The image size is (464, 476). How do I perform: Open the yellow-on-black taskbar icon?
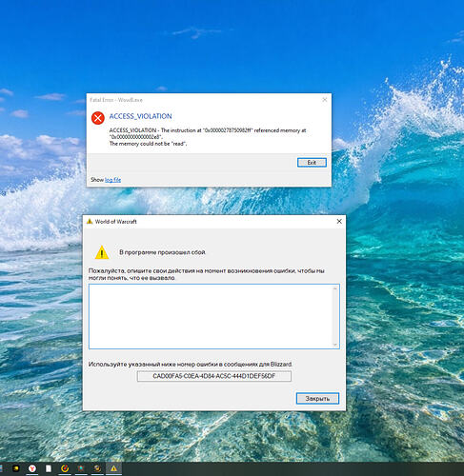16,468
